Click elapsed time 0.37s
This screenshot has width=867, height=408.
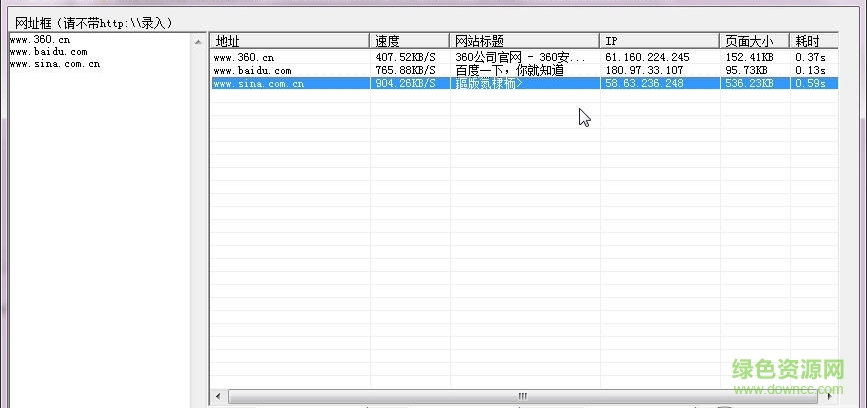click(810, 57)
